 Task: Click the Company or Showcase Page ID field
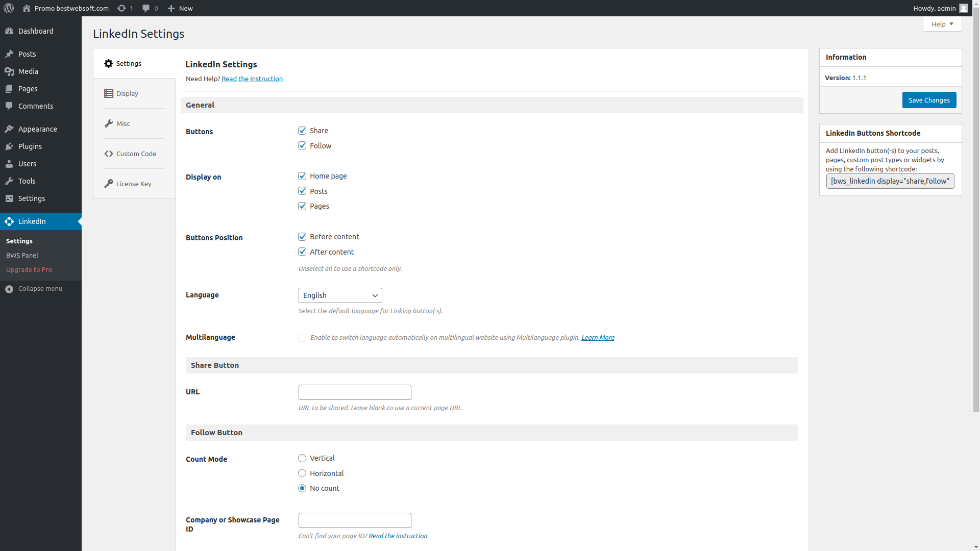355,520
